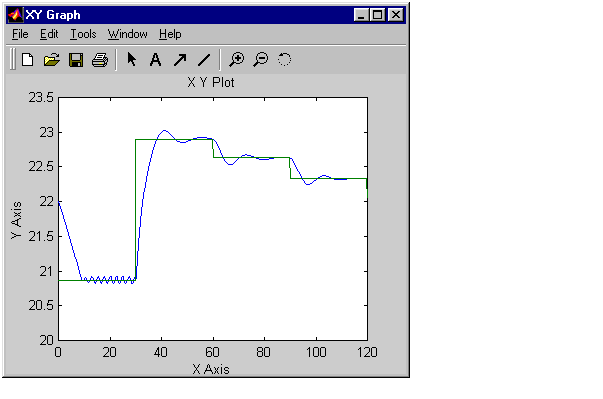Print the figure using the printer icon
This screenshot has width=603, height=399.
[x=100, y=60]
